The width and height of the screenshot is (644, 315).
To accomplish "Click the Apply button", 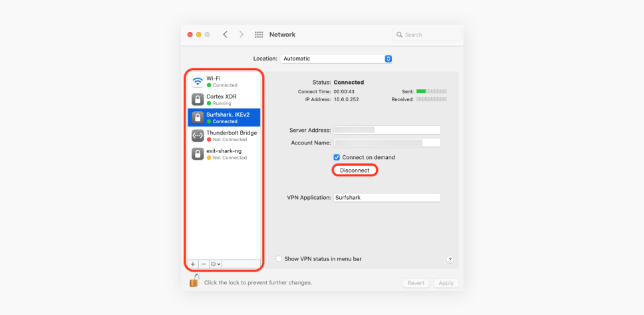I will (446, 283).
